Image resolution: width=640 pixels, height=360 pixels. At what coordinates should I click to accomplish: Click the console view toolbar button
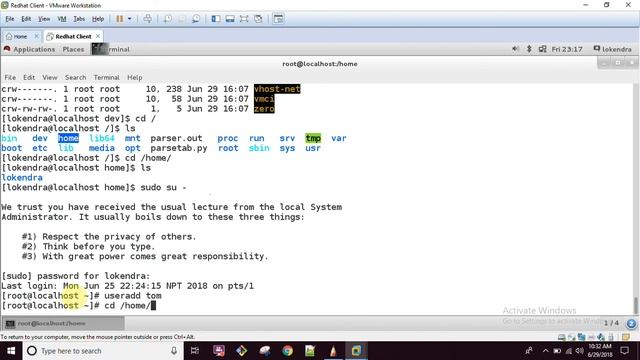pyautogui.click(x=278, y=19)
